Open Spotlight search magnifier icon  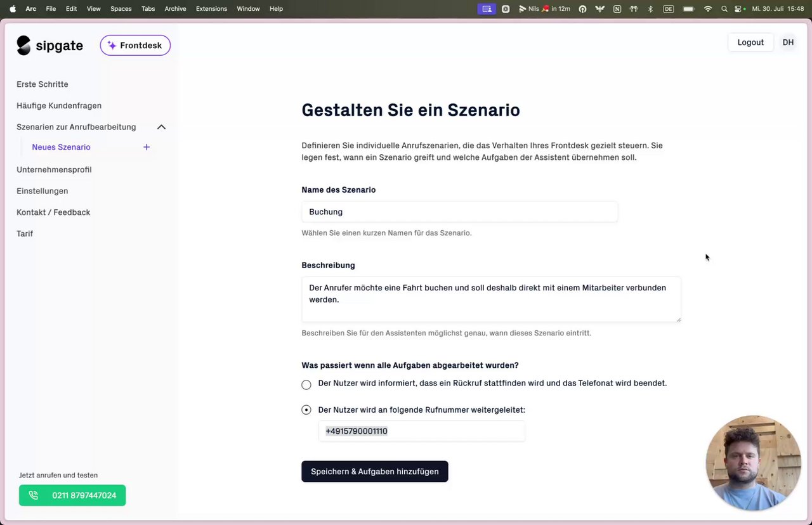tap(724, 9)
